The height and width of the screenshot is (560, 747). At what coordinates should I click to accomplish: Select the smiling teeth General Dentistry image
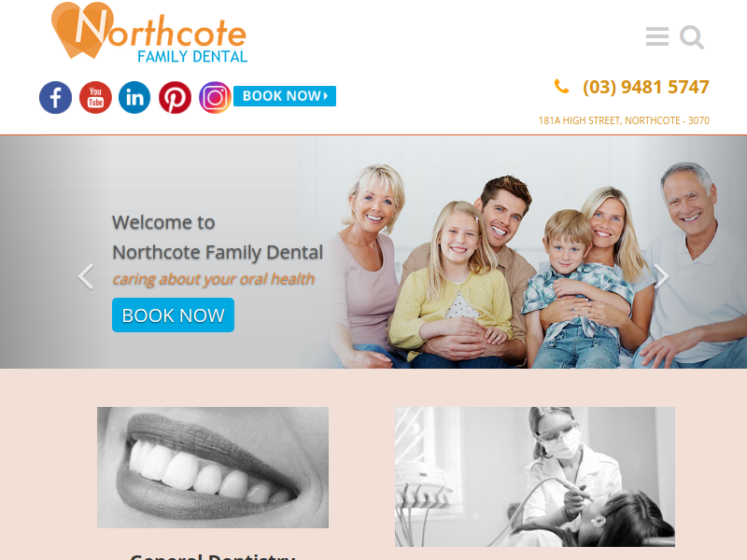point(213,468)
